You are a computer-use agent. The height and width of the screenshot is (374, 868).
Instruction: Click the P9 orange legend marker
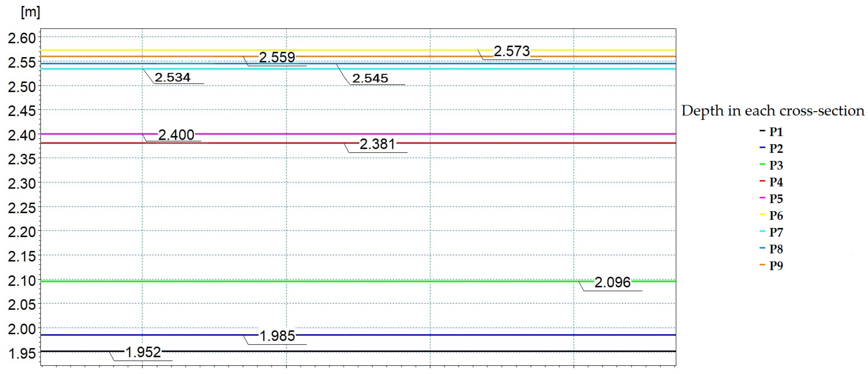[x=762, y=265]
